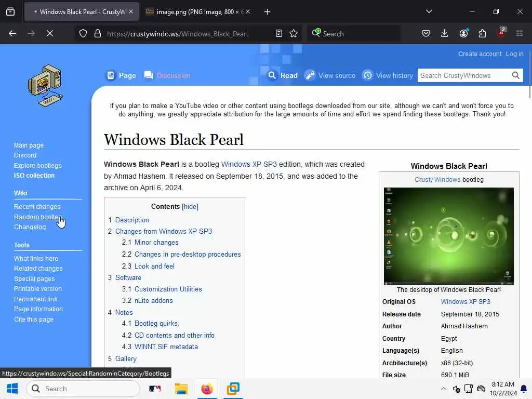Viewport: 532px width, 399px height.
Task: Click the uBlock extension icon with badge
Action: pos(501,33)
